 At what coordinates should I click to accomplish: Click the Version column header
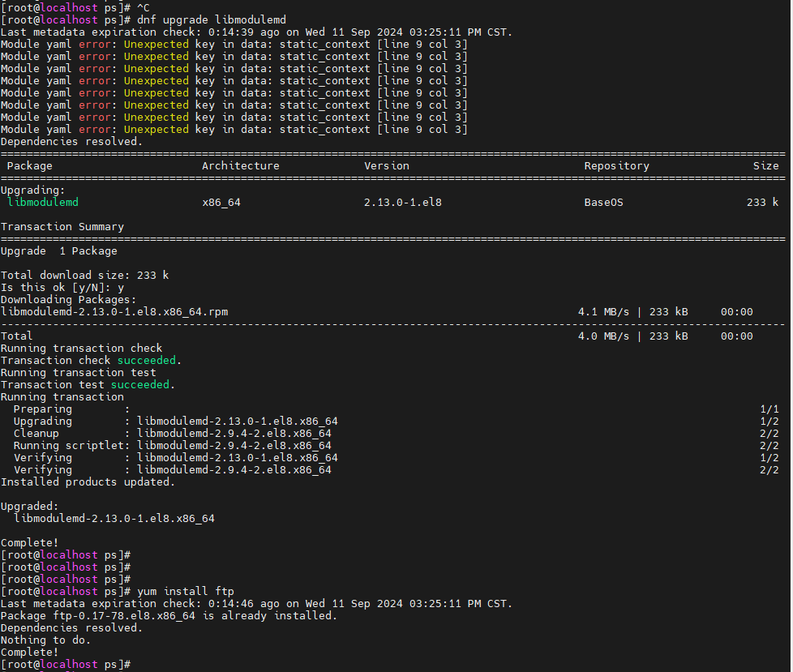[387, 166]
